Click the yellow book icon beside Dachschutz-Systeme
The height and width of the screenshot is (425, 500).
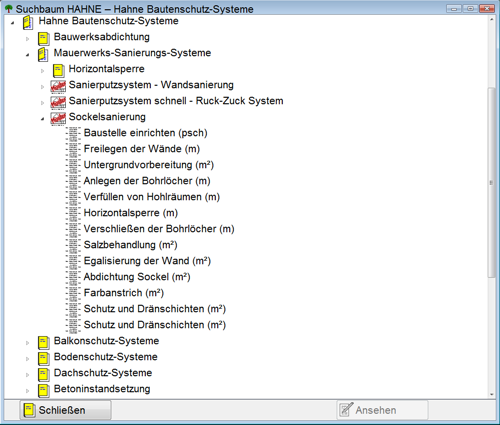pos(44,374)
